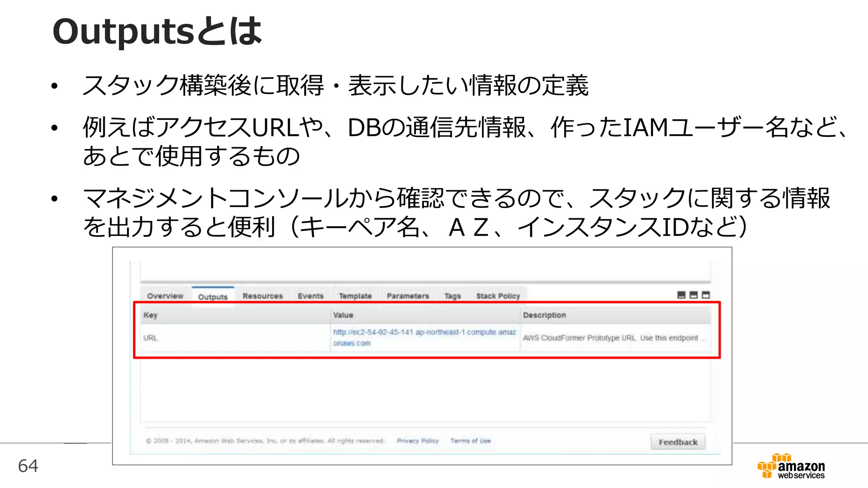Viewport: 868px width, 488px height.
Task: Click the split pane layout icon
Action: tap(693, 295)
